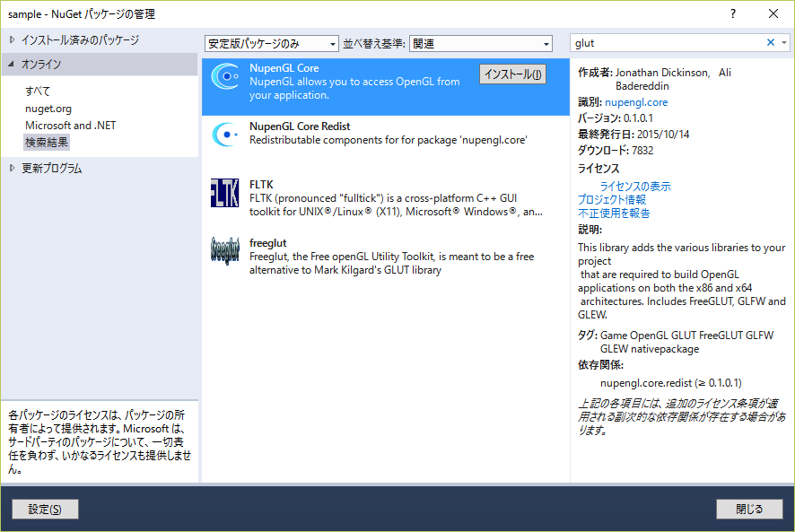Click the freeglut package logo icon
The width and height of the screenshot is (795, 532).
pyautogui.click(x=224, y=251)
